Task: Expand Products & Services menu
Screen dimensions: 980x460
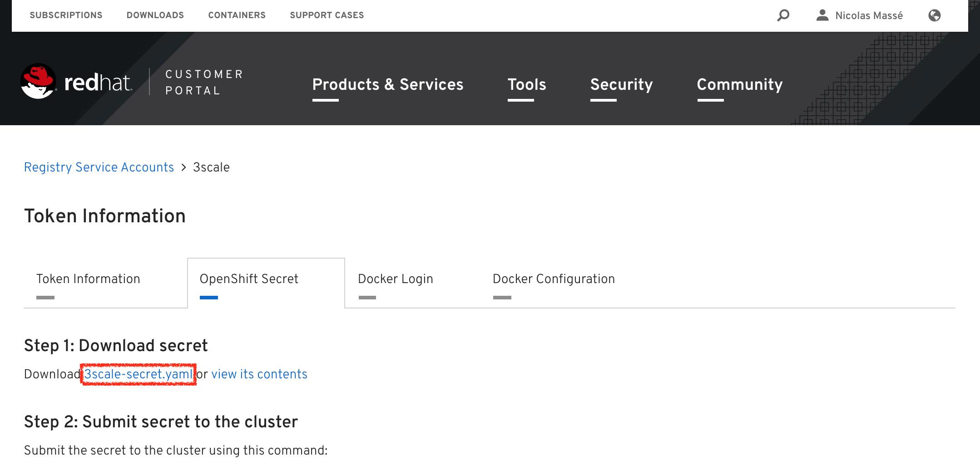Action: (387, 84)
